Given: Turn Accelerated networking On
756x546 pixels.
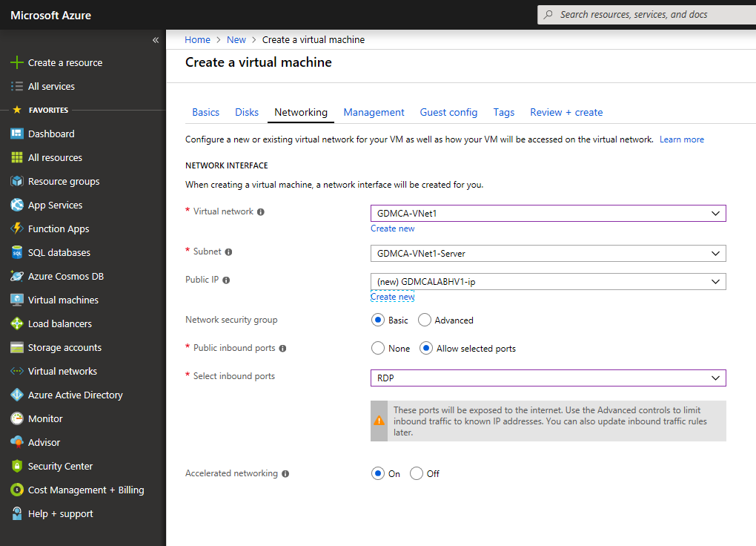Looking at the screenshot, I should click(378, 473).
